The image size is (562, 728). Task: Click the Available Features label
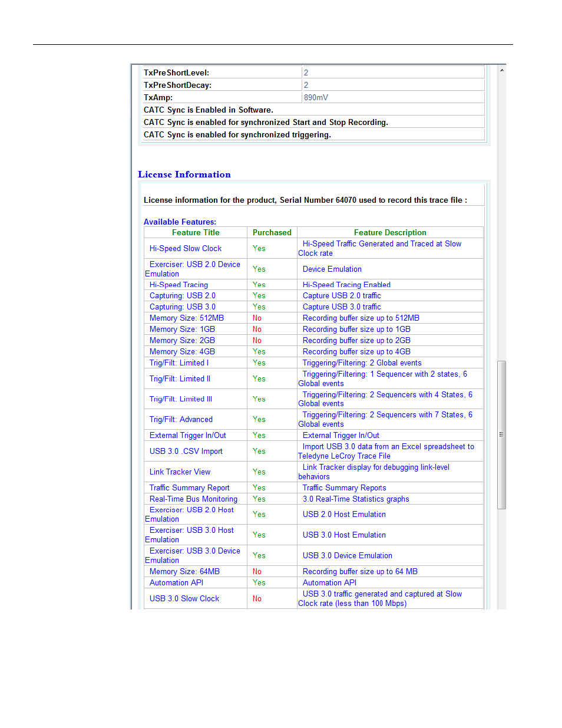coord(180,222)
